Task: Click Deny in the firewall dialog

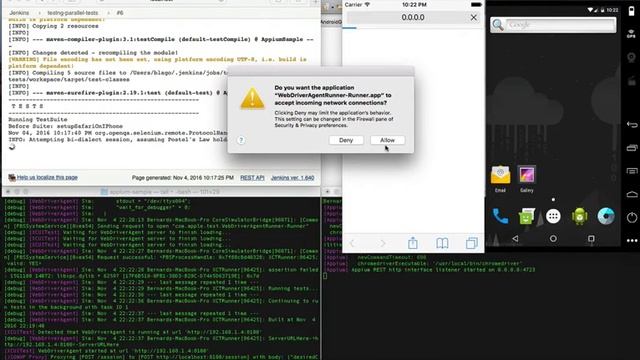Action: coord(346,140)
